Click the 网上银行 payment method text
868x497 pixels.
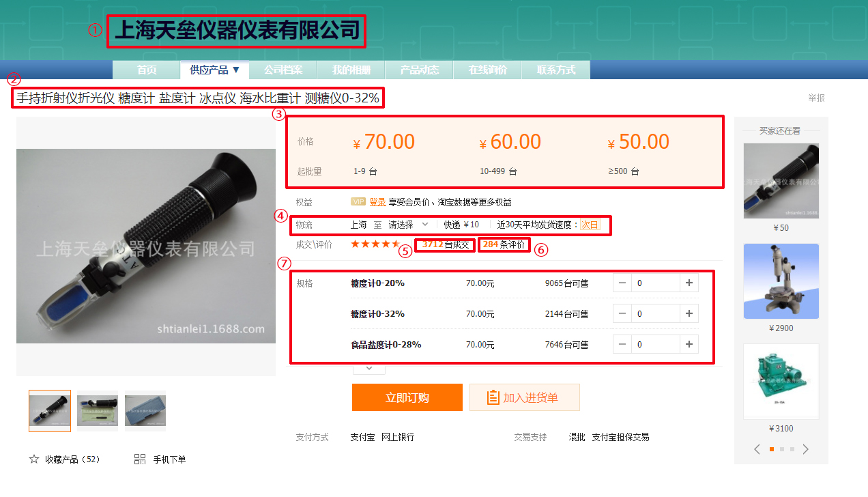click(x=398, y=437)
